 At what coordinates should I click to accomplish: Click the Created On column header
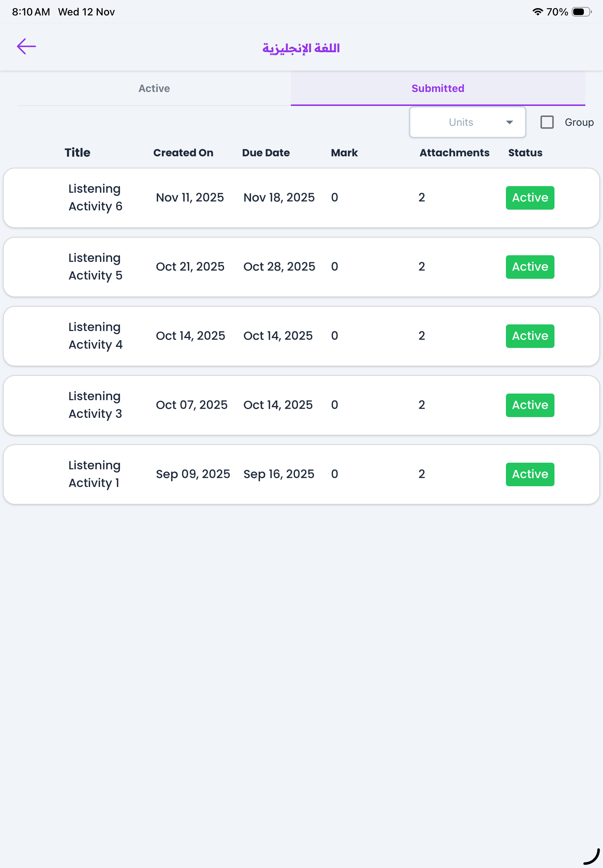pos(183,153)
